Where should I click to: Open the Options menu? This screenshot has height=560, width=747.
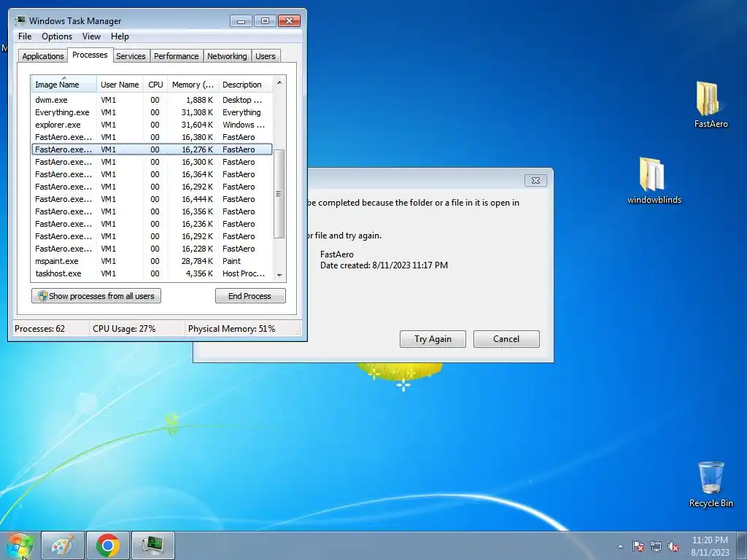coord(57,36)
